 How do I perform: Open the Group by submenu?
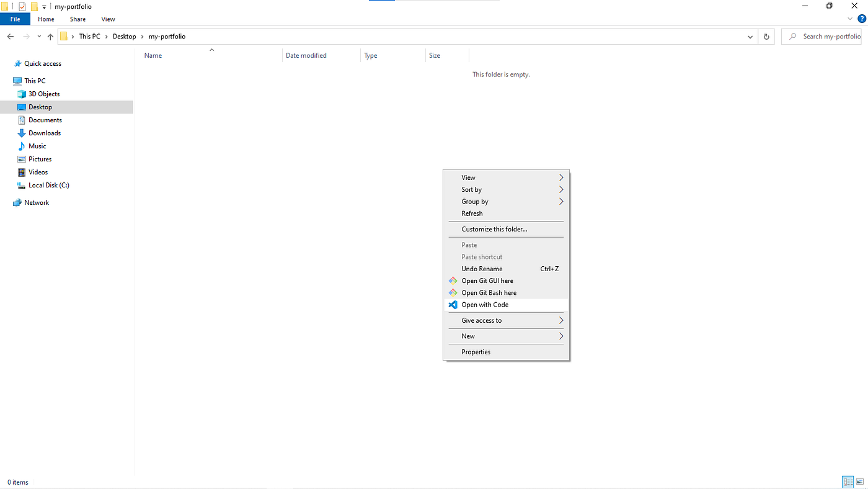(506, 201)
